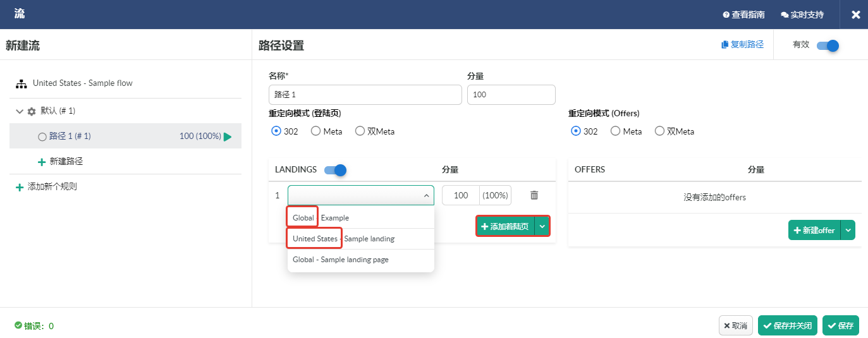The image size is (868, 338).
Task: Select Meta for Offers redirect mode
Action: point(615,131)
